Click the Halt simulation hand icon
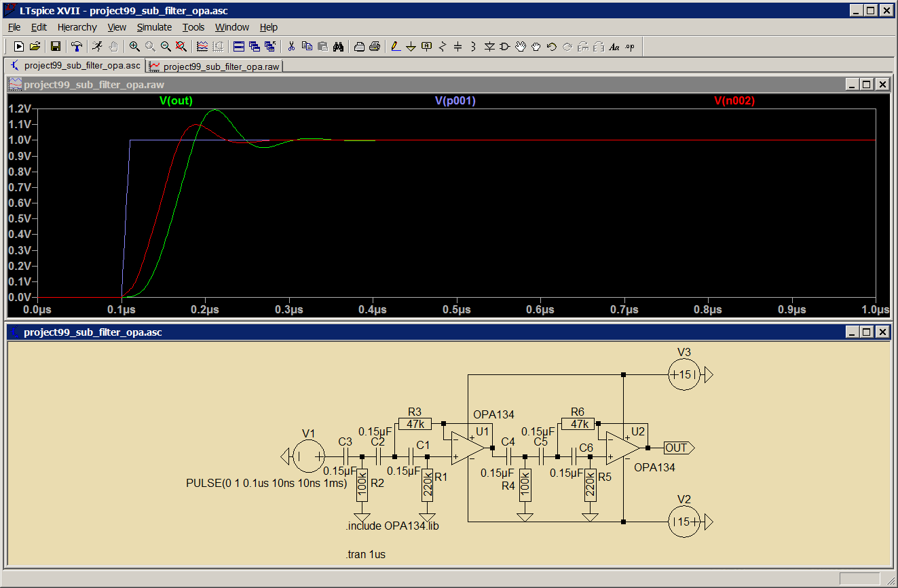The image size is (898, 588). click(x=113, y=46)
